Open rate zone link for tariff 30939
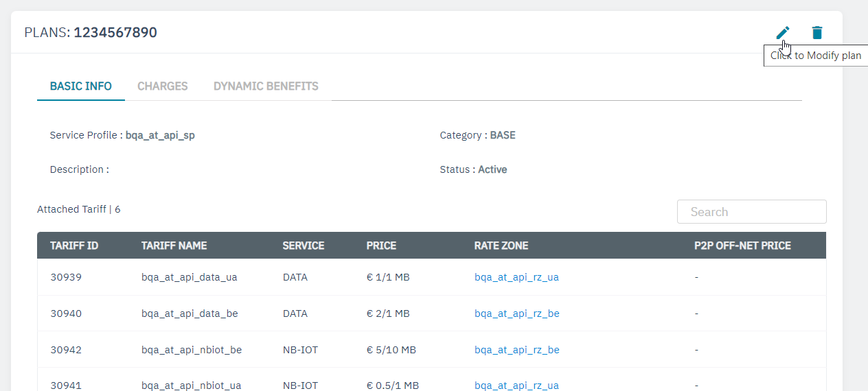 [516, 277]
